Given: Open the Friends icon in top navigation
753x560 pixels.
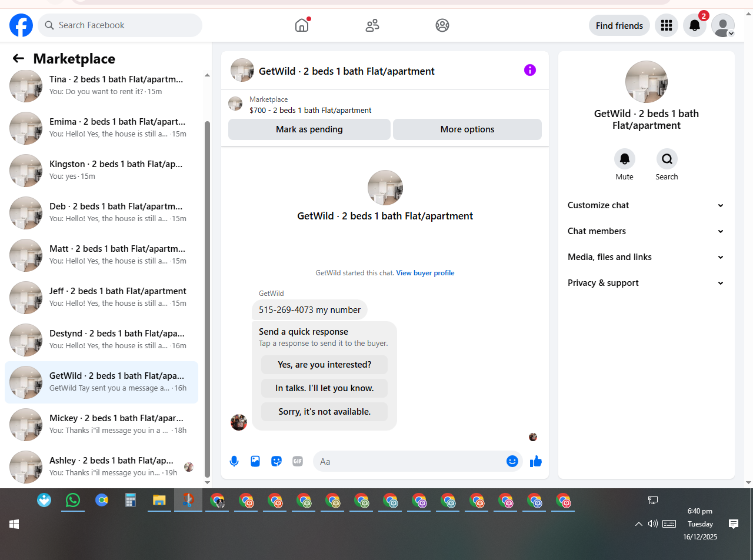Looking at the screenshot, I should [372, 25].
